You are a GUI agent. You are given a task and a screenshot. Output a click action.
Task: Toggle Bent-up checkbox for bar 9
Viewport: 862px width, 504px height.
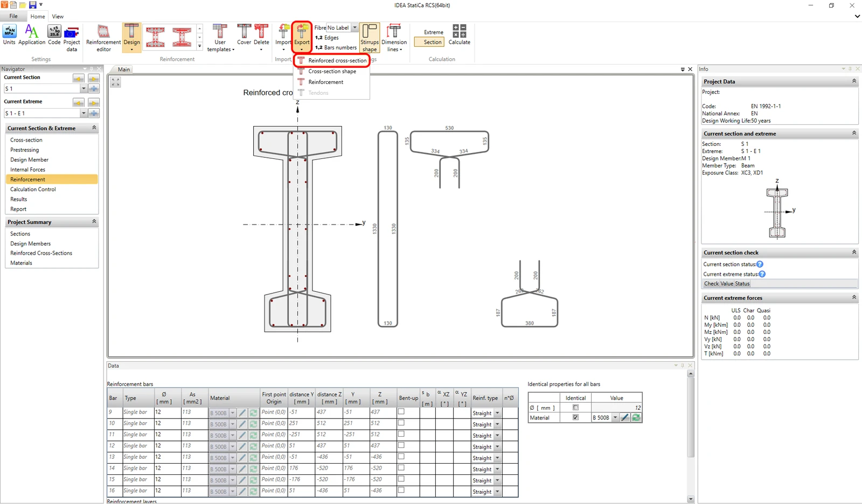tap(401, 411)
